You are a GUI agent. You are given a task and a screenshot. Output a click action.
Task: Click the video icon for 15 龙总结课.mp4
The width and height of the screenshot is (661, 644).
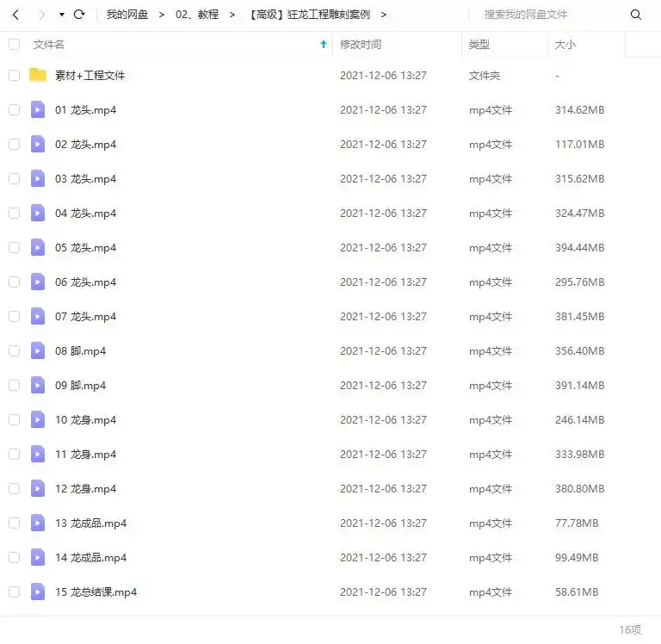coord(38,591)
